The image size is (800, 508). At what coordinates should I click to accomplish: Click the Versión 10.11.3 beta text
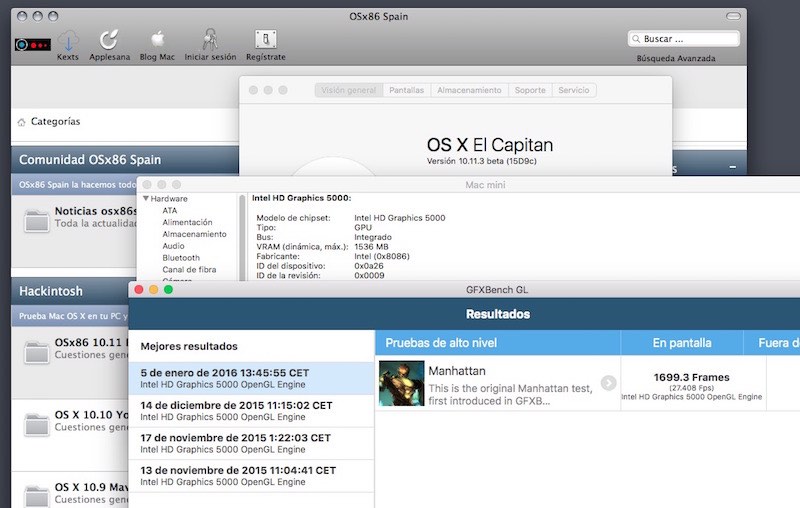click(x=482, y=161)
